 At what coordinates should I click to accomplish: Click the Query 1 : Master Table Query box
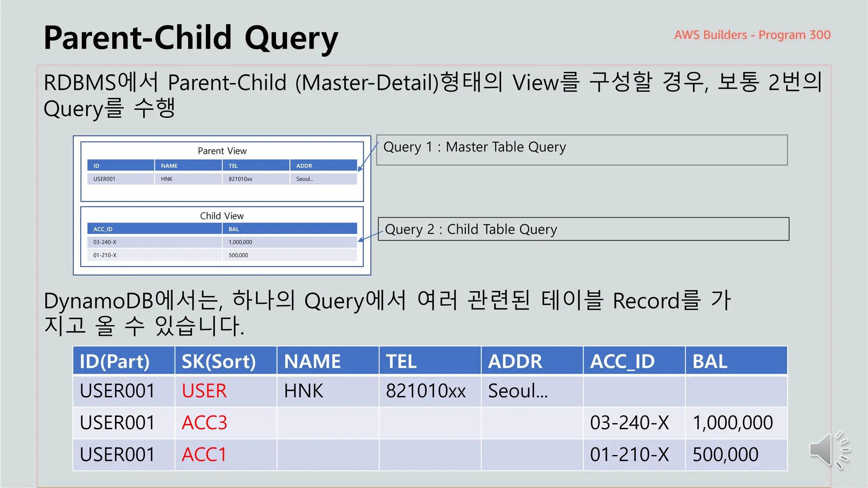[582, 150]
